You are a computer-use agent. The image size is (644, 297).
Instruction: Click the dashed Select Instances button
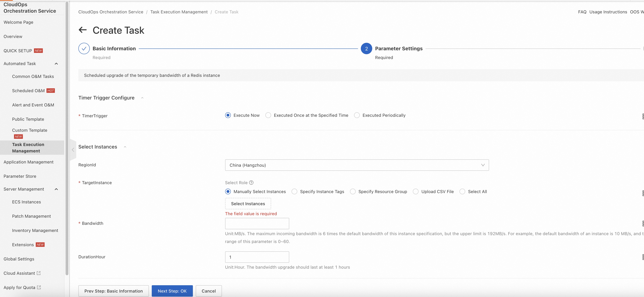pos(248,204)
